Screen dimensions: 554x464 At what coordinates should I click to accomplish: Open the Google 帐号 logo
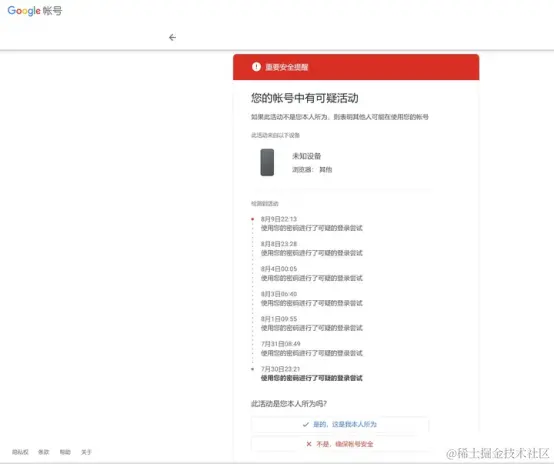pyautogui.click(x=35, y=11)
